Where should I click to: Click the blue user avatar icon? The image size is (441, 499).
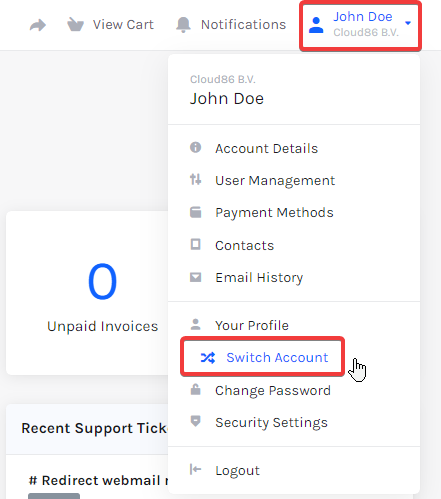pyautogui.click(x=316, y=25)
